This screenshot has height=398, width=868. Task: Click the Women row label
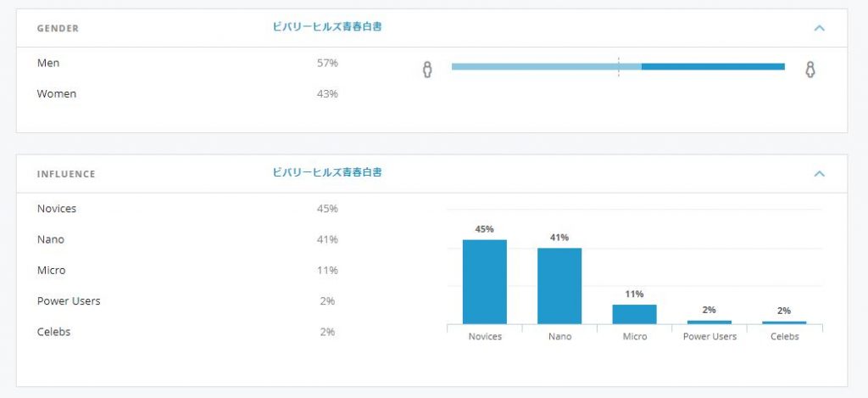pyautogui.click(x=57, y=93)
